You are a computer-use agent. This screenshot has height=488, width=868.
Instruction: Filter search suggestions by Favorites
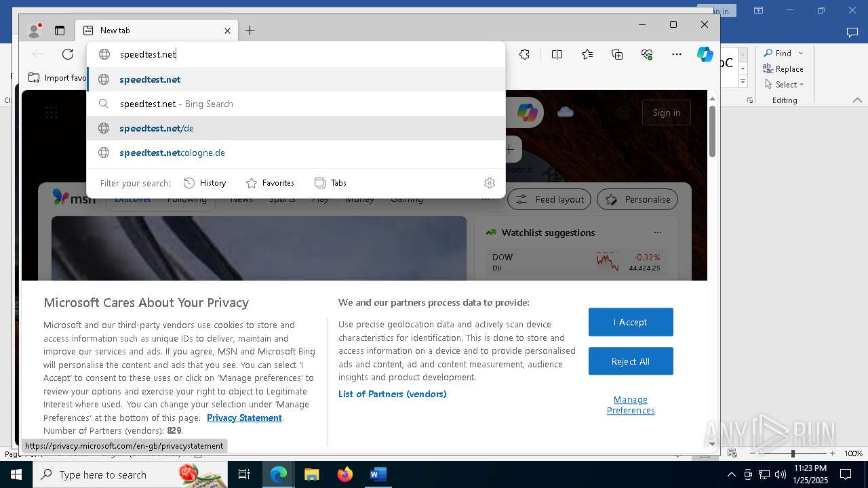270,183
